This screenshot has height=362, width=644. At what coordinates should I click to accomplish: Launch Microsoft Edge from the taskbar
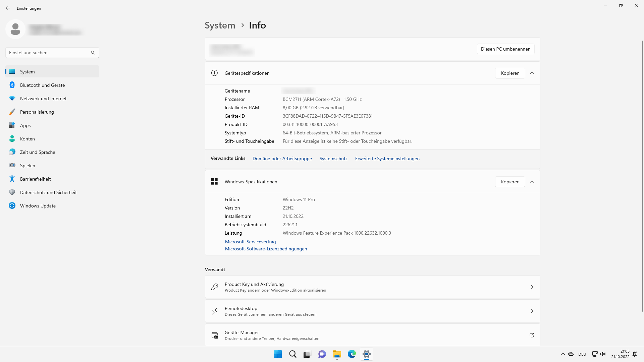tap(352, 354)
